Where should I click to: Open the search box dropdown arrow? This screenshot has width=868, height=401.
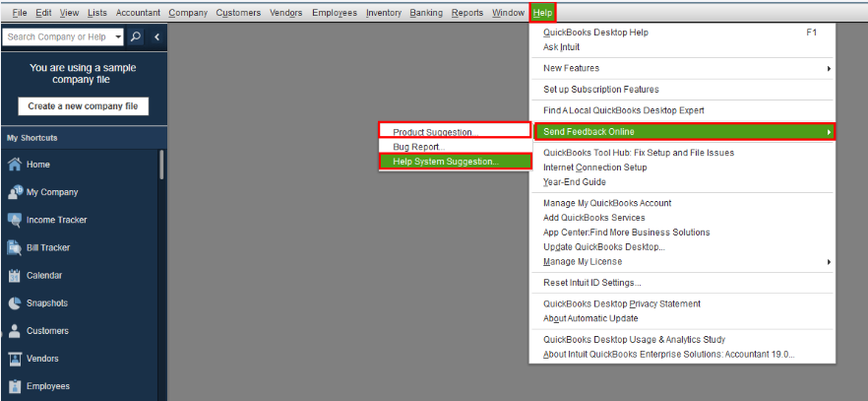pos(118,37)
